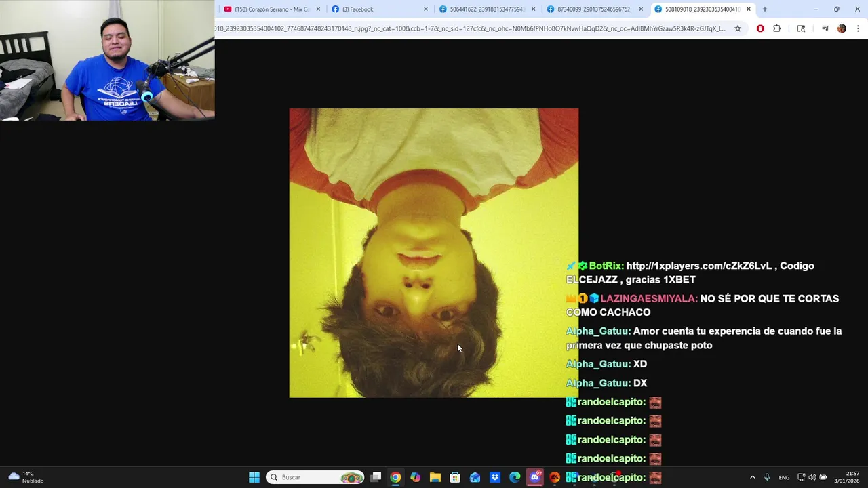Click the microphone tray icon
Viewport: 868px width, 488px height.
tap(767, 477)
